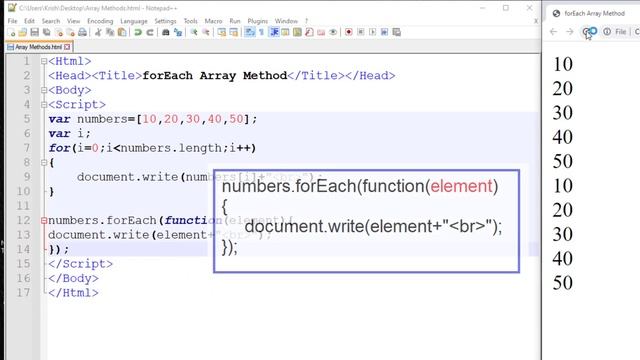
Task: Click the Paste clipboard icon
Action: tap(122, 32)
